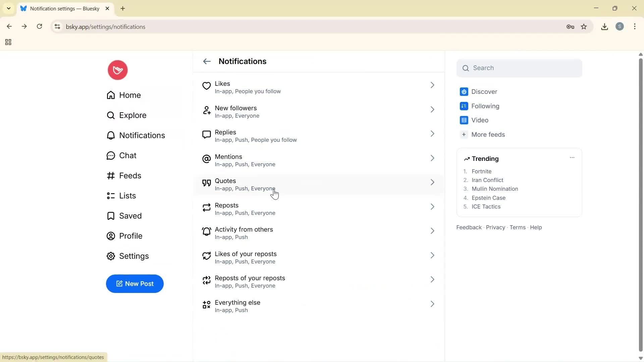Open the browser Downloads icon

click(x=604, y=26)
